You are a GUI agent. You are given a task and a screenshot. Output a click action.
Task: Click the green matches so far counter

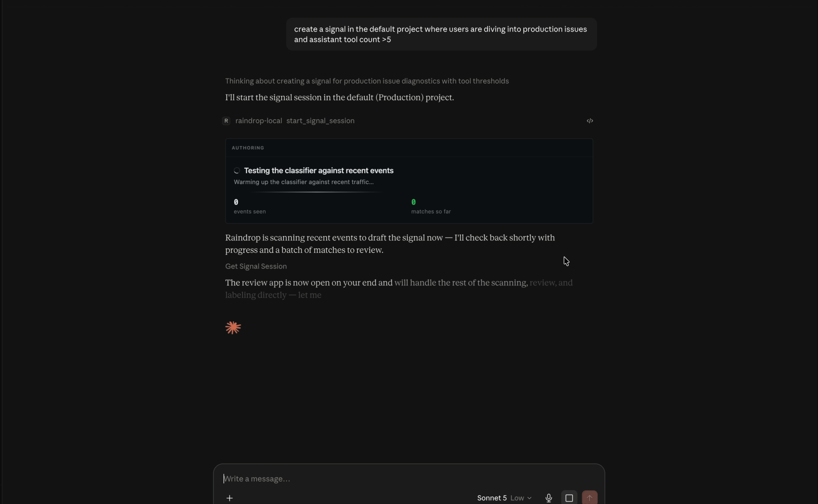click(x=413, y=202)
